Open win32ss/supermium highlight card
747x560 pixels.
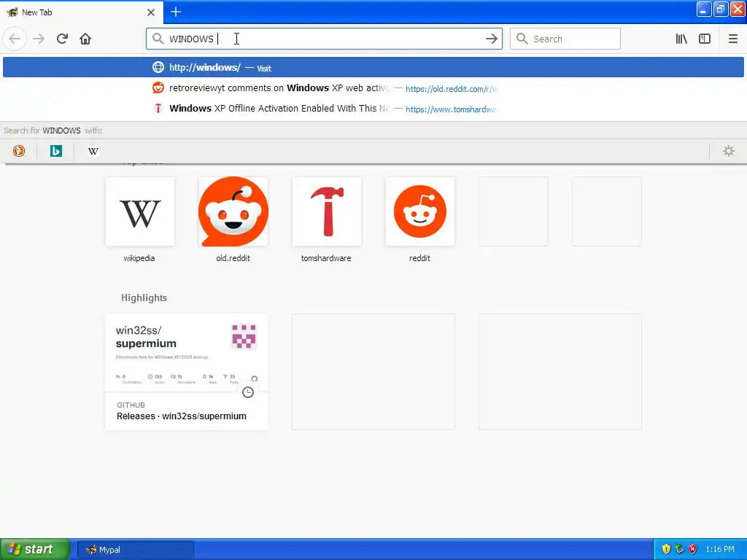tap(187, 371)
